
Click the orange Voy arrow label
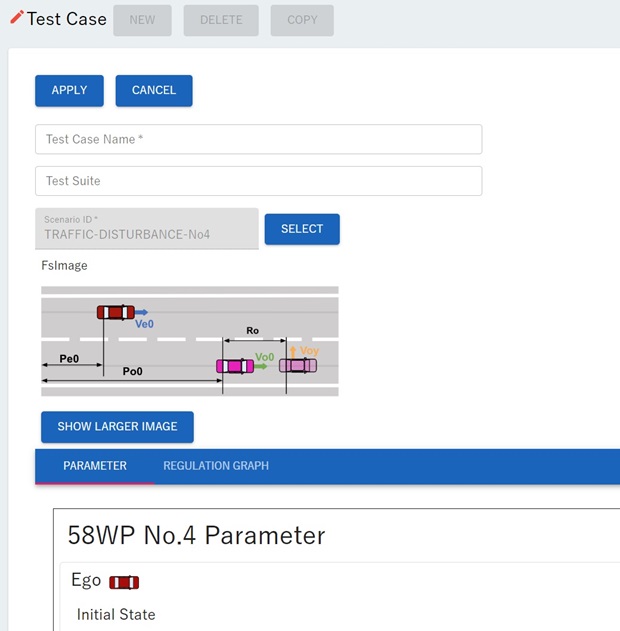[305, 351]
